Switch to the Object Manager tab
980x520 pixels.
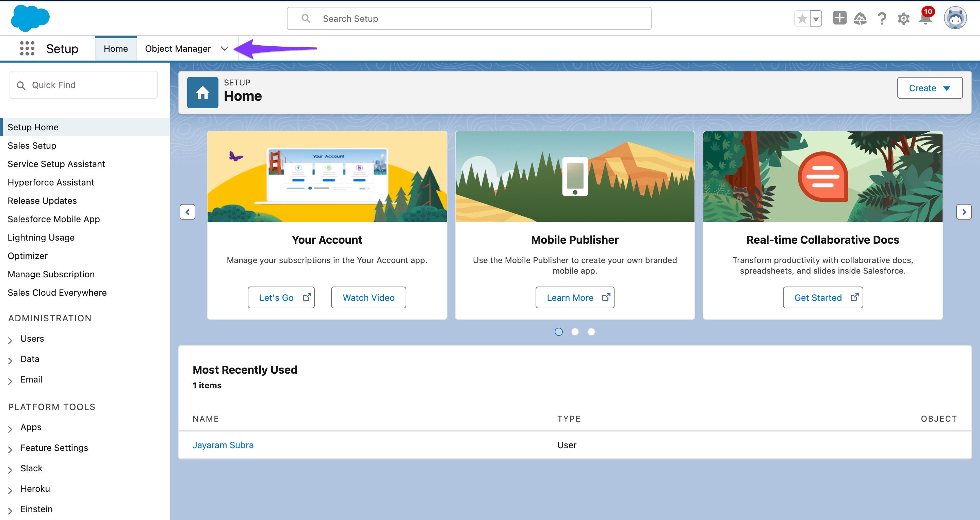[178, 48]
